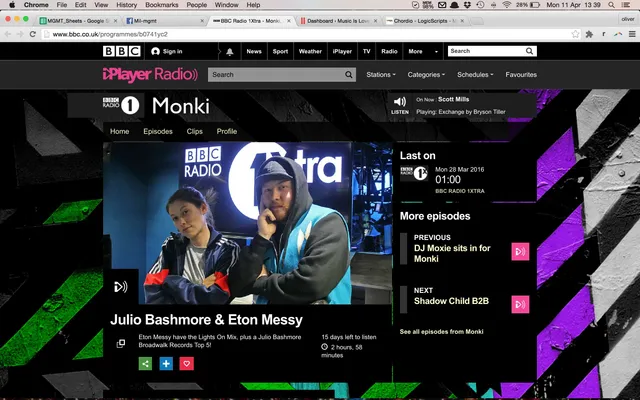Play previous episode DJ Moxie sits in
The height and width of the screenshot is (400, 640).
520,251
